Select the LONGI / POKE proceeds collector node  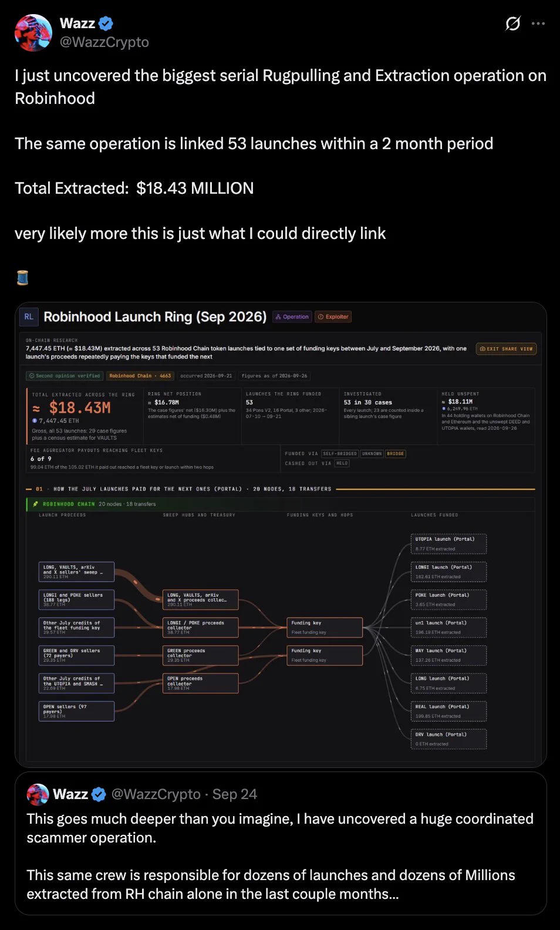(x=201, y=628)
